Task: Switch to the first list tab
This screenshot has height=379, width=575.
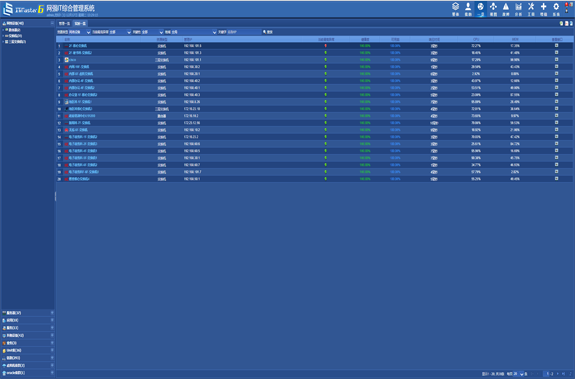Action: (64, 23)
